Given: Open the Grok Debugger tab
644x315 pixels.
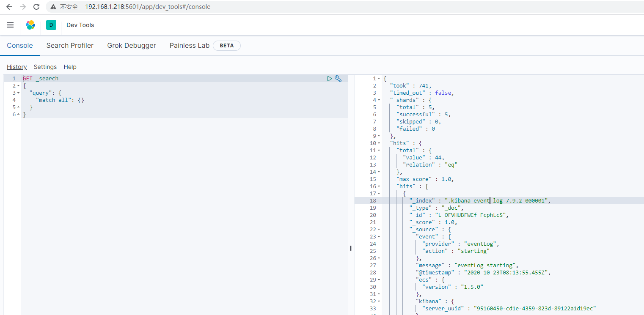Looking at the screenshot, I should (132, 46).
